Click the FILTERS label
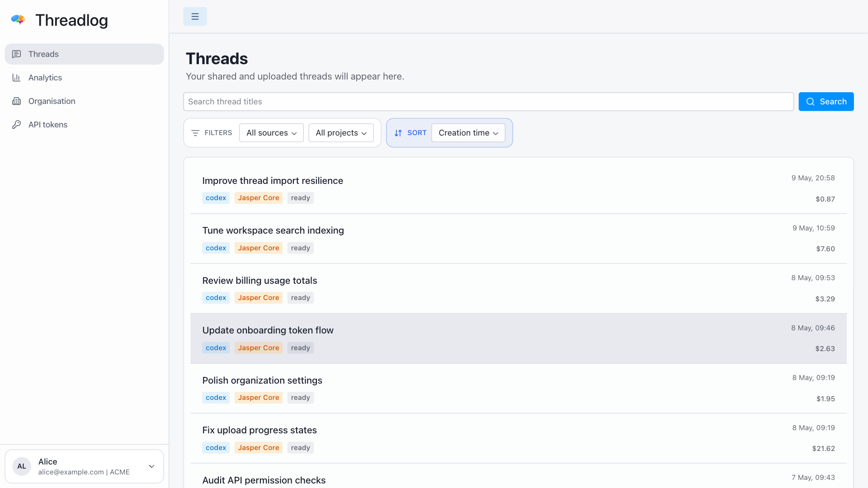868x488 pixels. 218,133
